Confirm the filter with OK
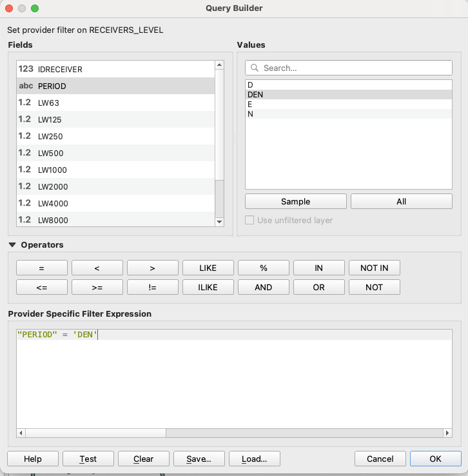468x476 pixels. (436, 459)
